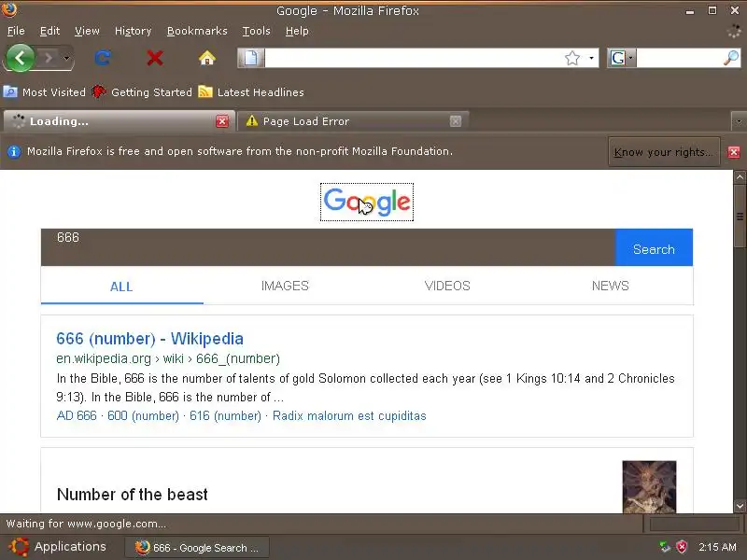The width and height of the screenshot is (747, 560).
Task: Select the ALL results tab
Action: pos(121,287)
